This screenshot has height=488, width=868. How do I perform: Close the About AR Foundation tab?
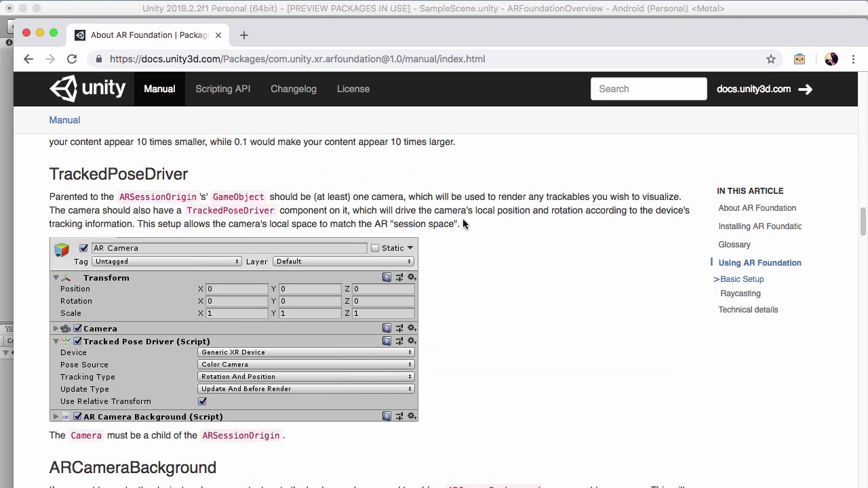coord(218,35)
